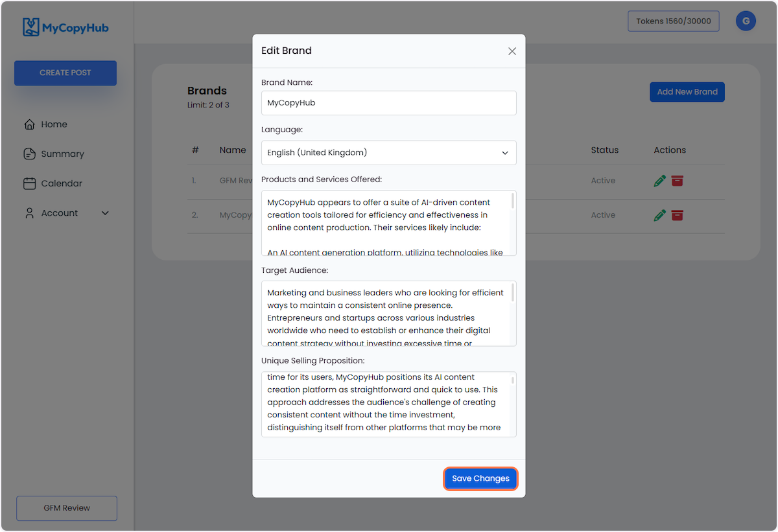Click the Add New Brand button
The height and width of the screenshot is (532, 778).
(x=687, y=92)
